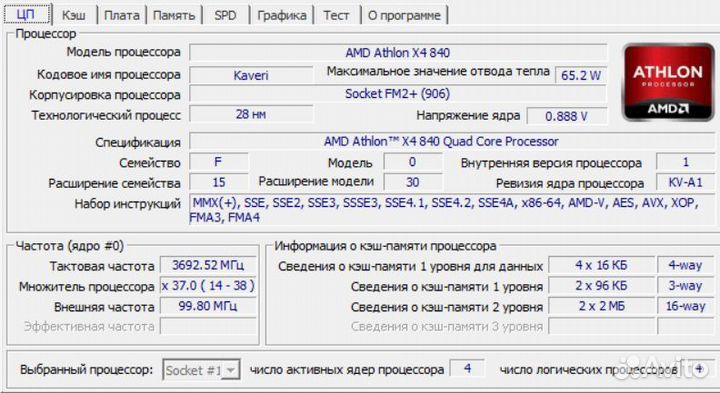Screen dimensions: 720x393
Task: Click the Выбранный процессор label
Action: click(86, 370)
